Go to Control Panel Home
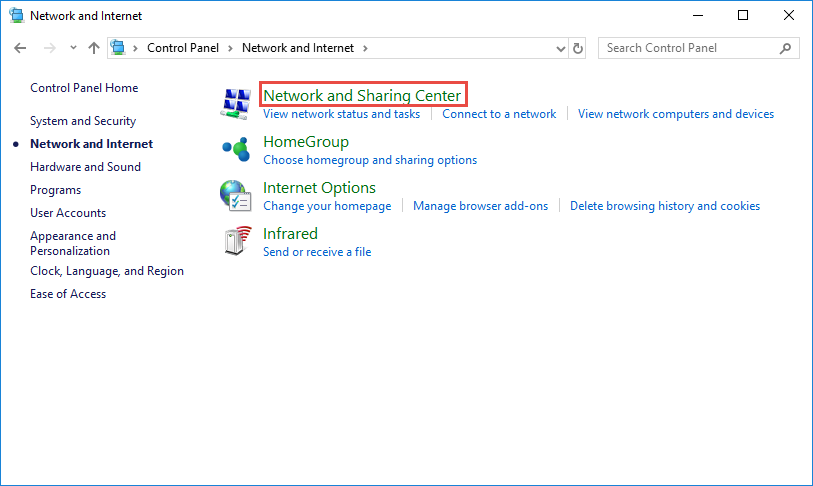813x486 pixels. 84,88
